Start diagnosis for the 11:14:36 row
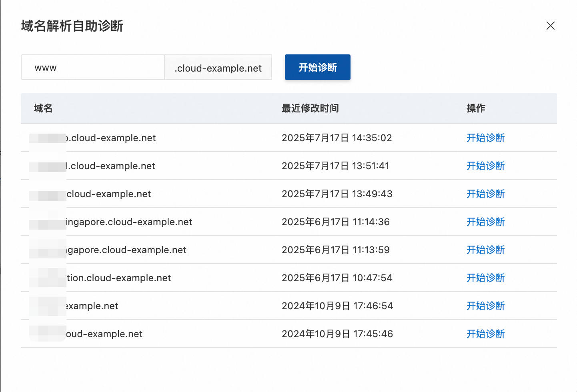Viewport: 577px width, 392px height. pyautogui.click(x=485, y=222)
